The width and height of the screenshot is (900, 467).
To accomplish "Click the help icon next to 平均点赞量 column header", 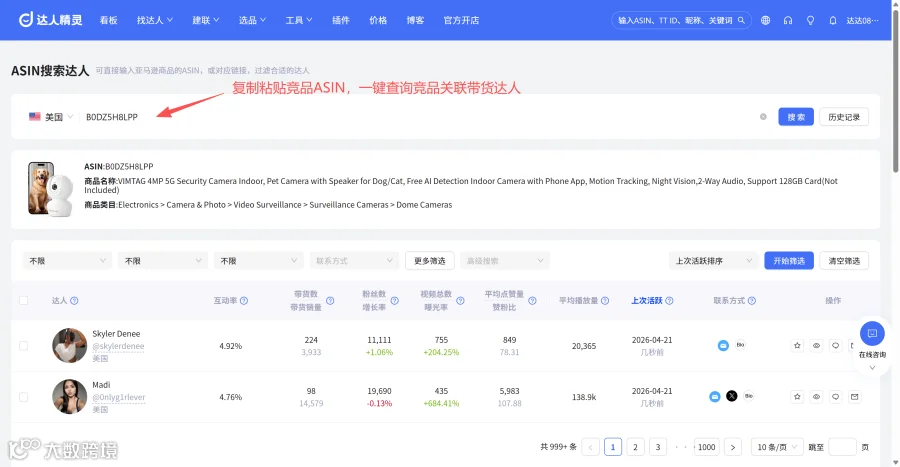I will tap(532, 301).
